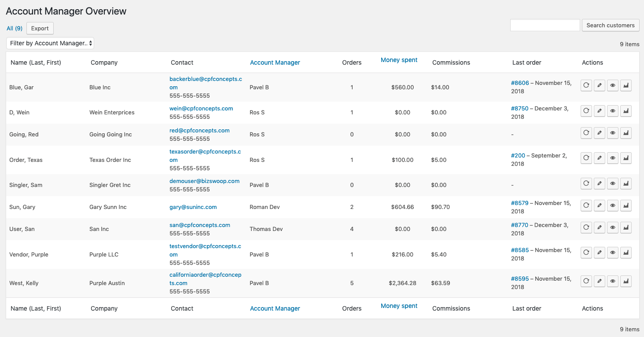Open order #8595 link
This screenshot has width=644, height=337.
click(x=520, y=278)
